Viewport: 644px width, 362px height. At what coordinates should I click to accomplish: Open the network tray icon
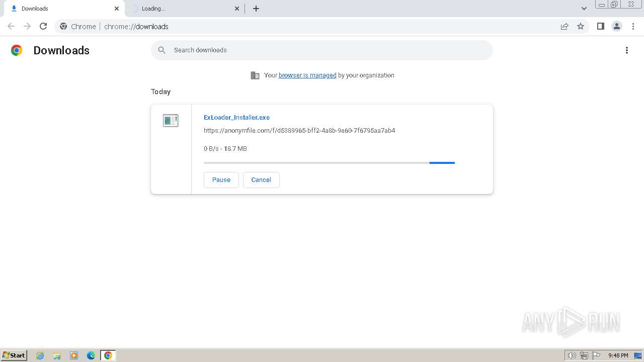(x=584, y=355)
